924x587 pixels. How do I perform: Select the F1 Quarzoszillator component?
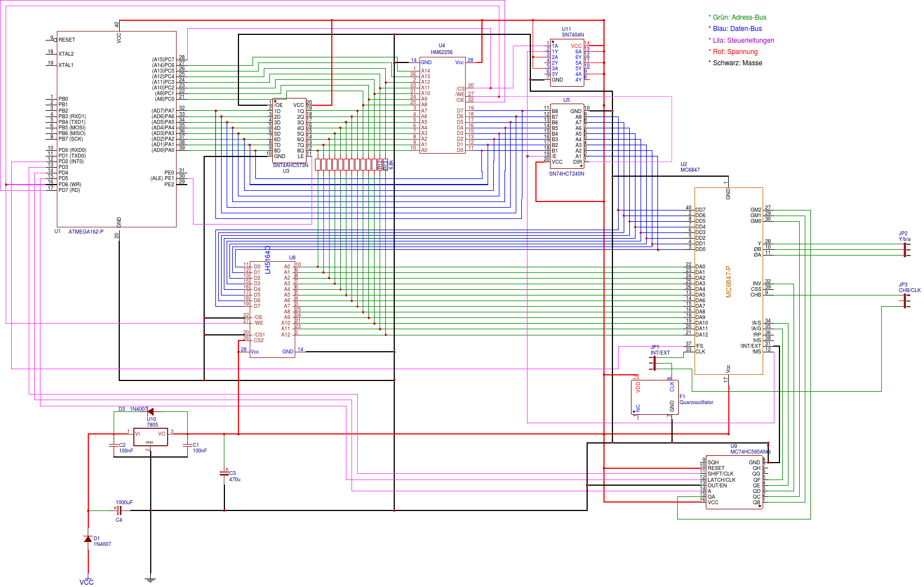(655, 397)
